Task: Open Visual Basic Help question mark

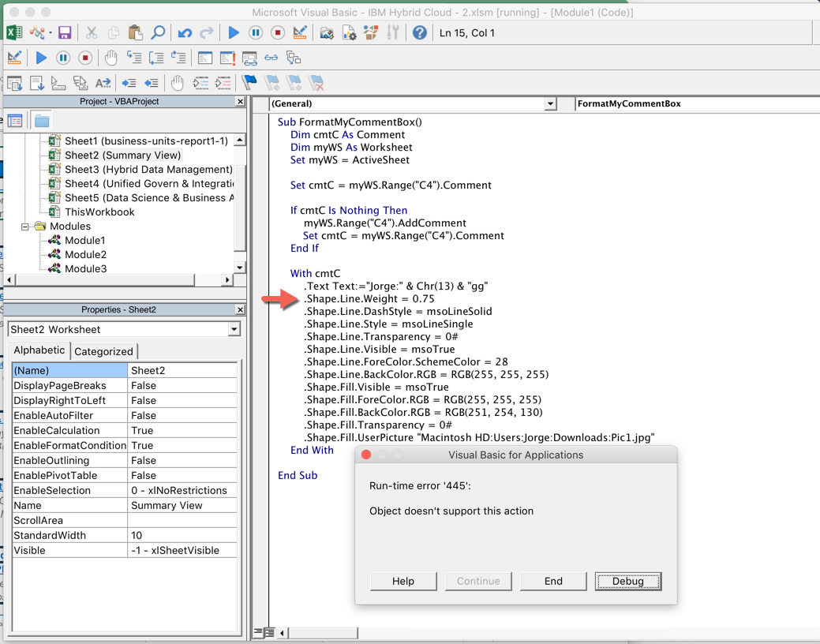Action: point(419,32)
